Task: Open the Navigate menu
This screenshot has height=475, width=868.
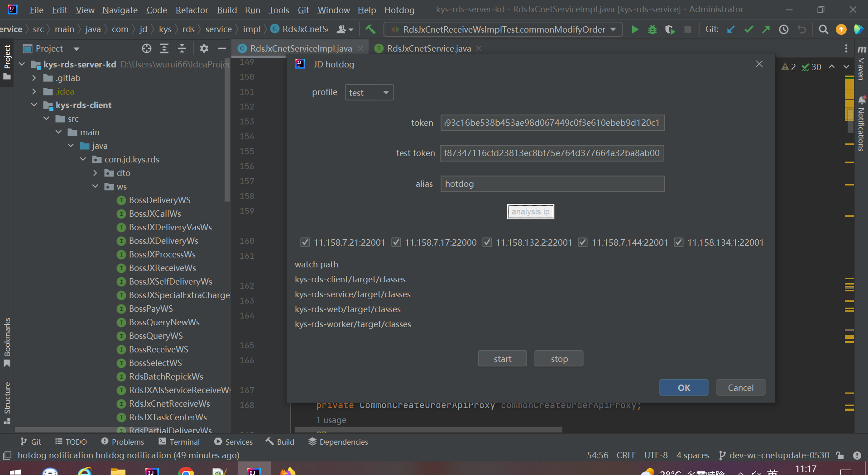Action: 120,10
